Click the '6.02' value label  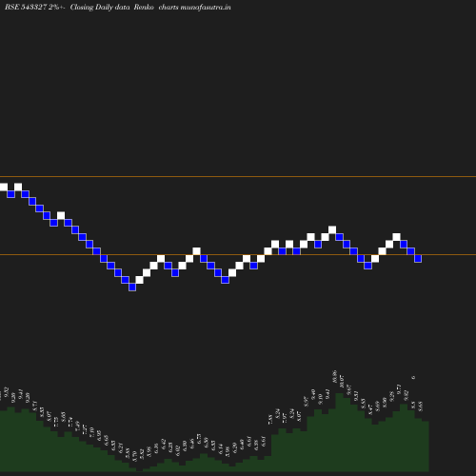tap(178, 450)
